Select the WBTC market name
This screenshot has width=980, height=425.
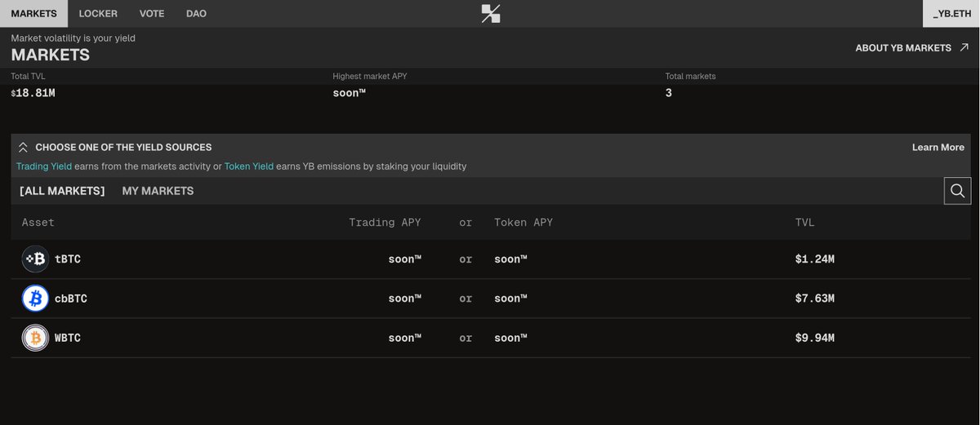(68, 338)
